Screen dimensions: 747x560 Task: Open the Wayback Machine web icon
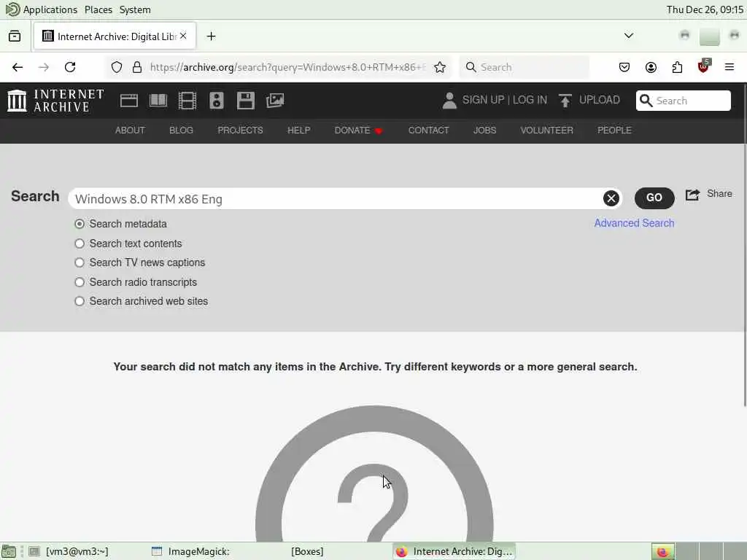[x=128, y=101]
